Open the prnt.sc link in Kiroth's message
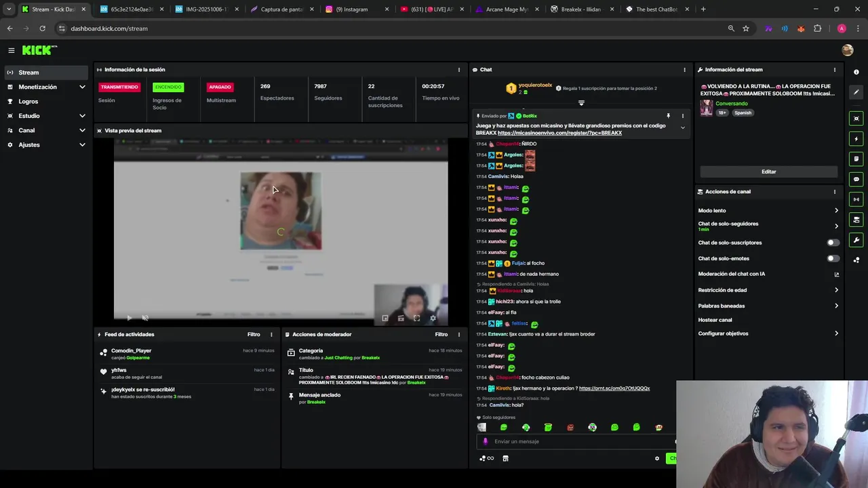The width and height of the screenshot is (868, 488). [x=614, y=388]
